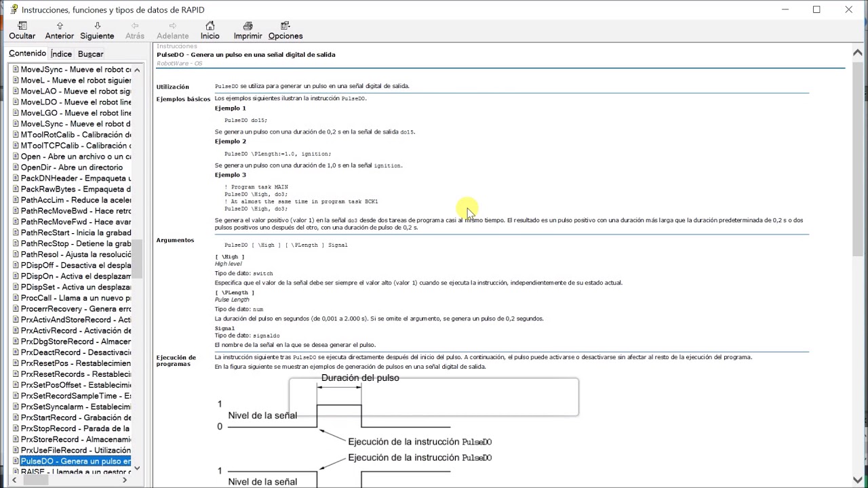Open the Índice tab
Screen dimensions: 868x488
click(61, 54)
